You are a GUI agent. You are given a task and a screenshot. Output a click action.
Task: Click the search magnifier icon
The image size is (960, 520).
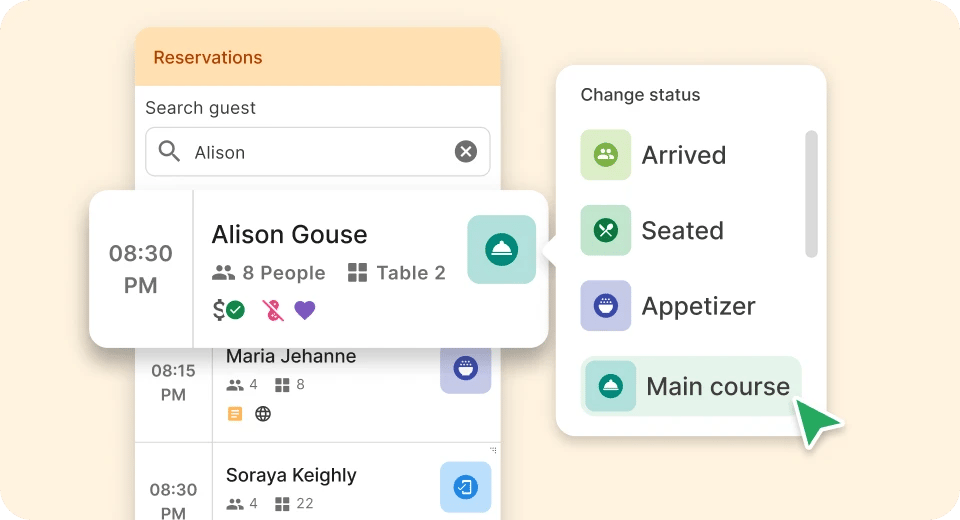pyautogui.click(x=169, y=151)
